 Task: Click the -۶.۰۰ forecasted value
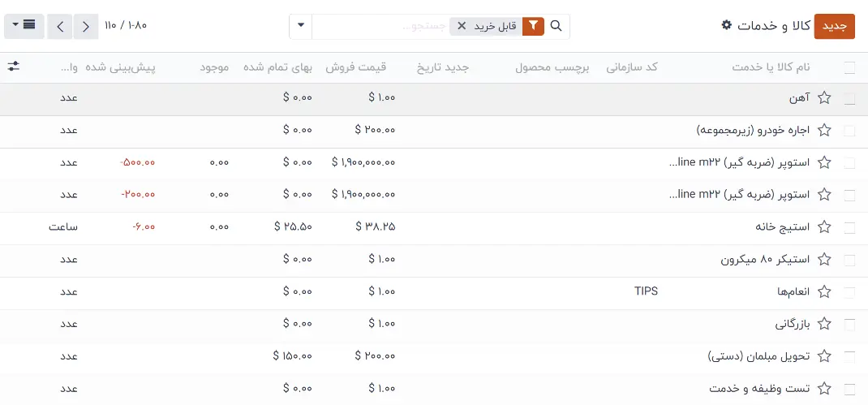[x=144, y=226]
